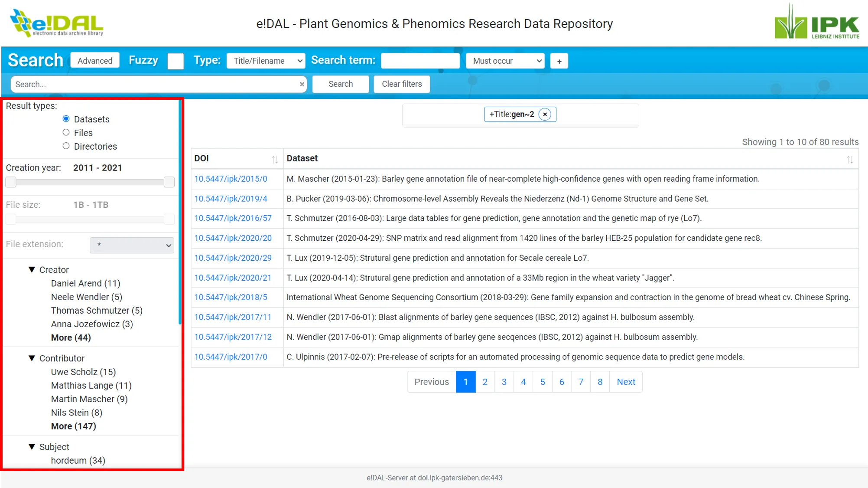Select the Files result type
The width and height of the screenshot is (868, 488).
[66, 132]
